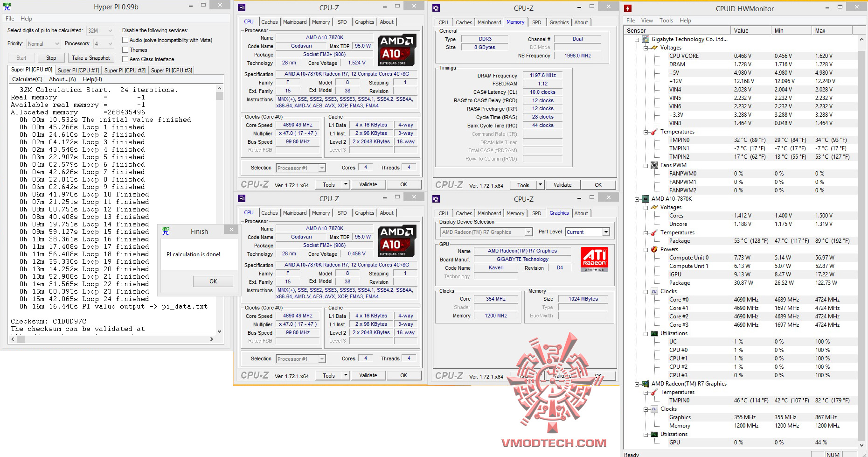The image size is (868, 457).
Task: Click the Take a Snapshot button
Action: click(91, 58)
